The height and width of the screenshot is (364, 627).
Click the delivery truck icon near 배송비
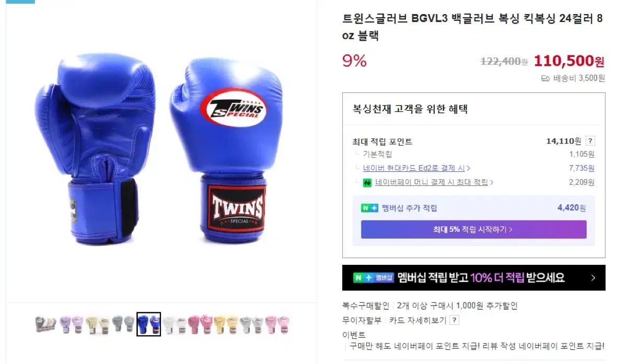click(x=545, y=78)
